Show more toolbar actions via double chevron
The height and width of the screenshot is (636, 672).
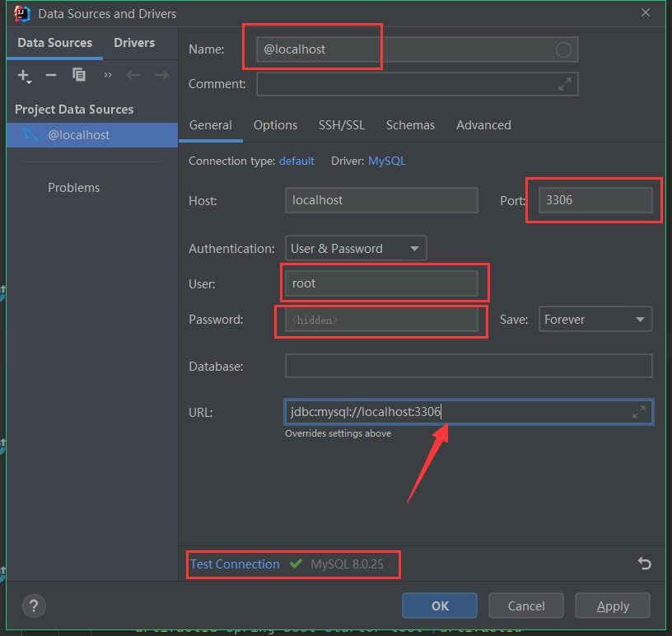108,76
